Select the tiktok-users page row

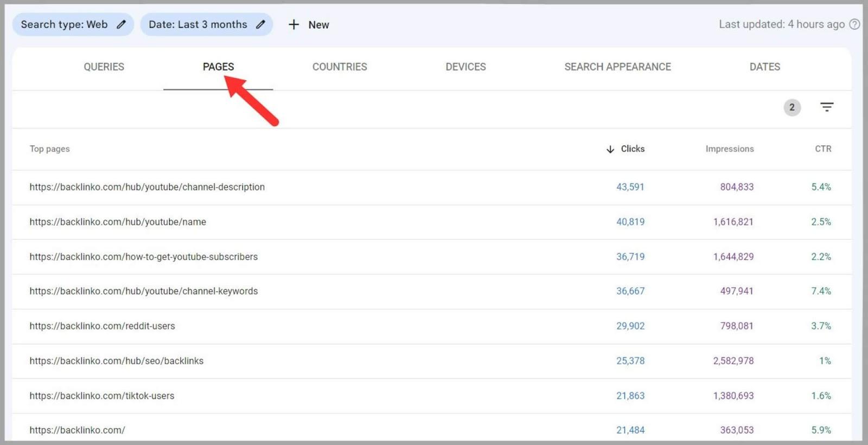pyautogui.click(x=102, y=396)
